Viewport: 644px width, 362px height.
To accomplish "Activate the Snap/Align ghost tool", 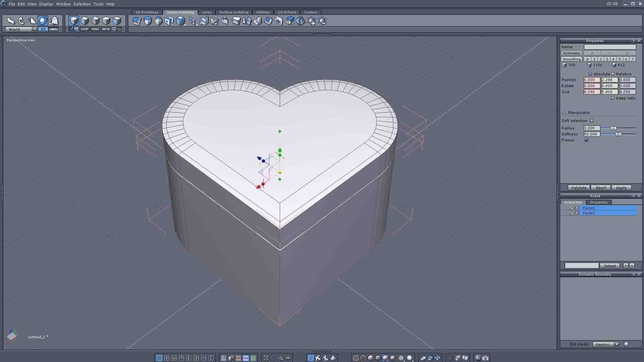I will (x=54, y=21).
